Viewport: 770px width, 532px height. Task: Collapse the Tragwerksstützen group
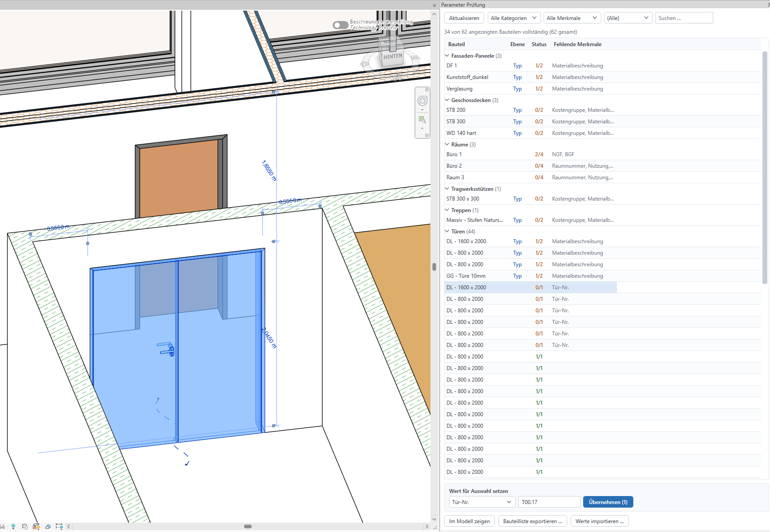pyautogui.click(x=447, y=189)
